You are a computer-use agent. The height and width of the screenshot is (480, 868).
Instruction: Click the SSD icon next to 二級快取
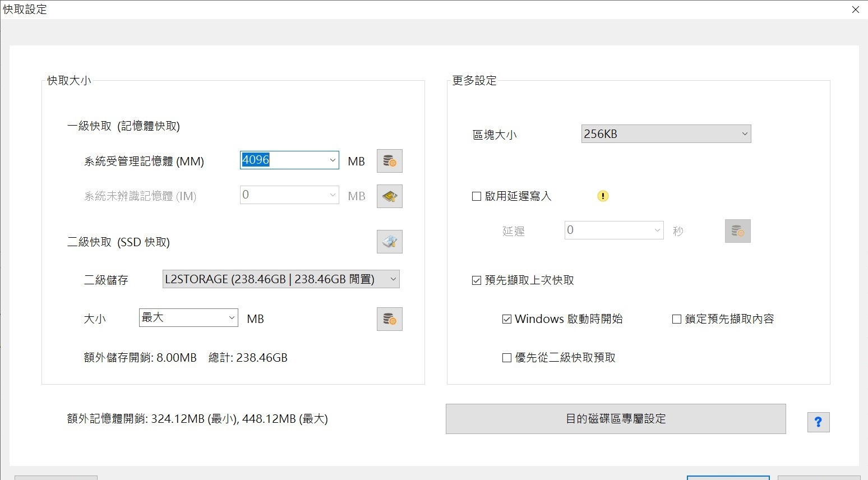coord(389,242)
